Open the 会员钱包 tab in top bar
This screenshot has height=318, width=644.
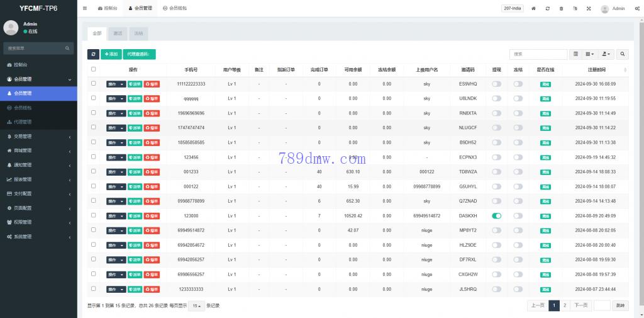[174, 9]
